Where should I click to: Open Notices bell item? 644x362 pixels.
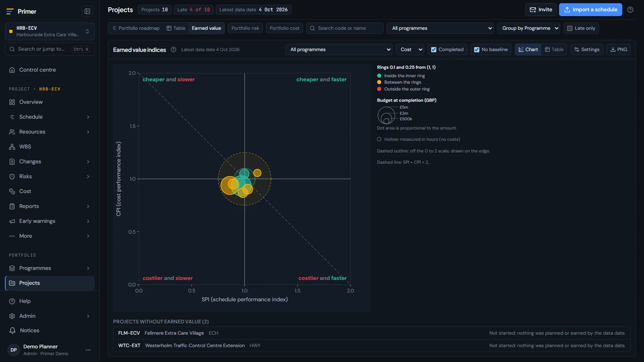coord(50,330)
